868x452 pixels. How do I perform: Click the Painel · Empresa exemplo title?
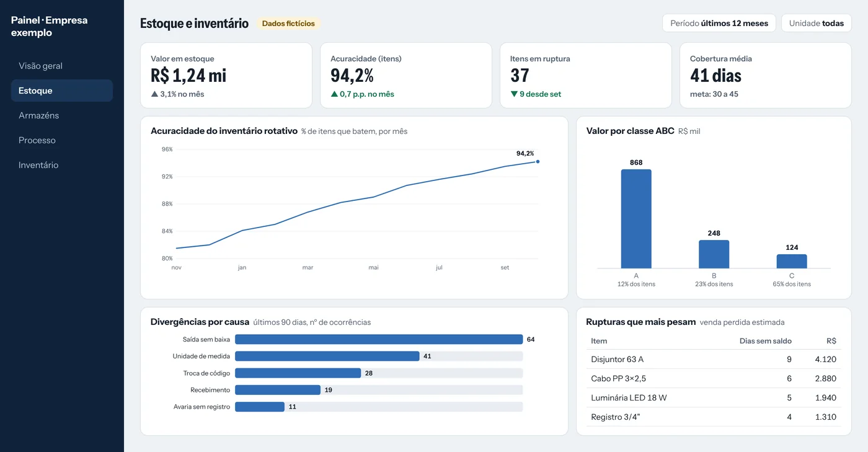pyautogui.click(x=50, y=26)
